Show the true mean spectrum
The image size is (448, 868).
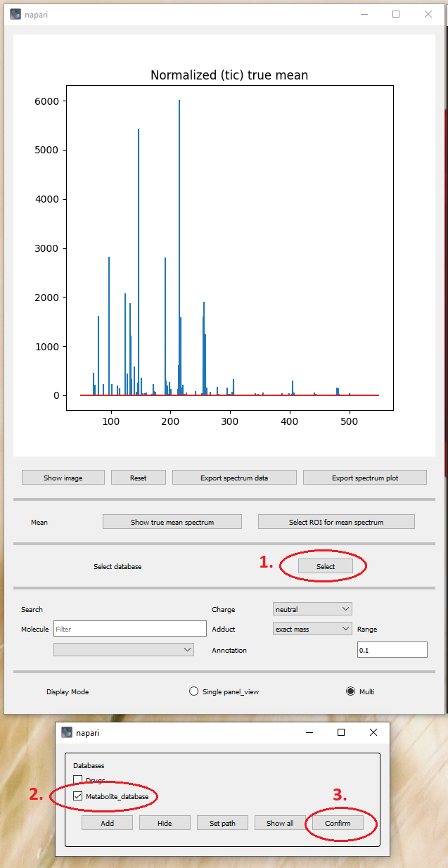(172, 522)
